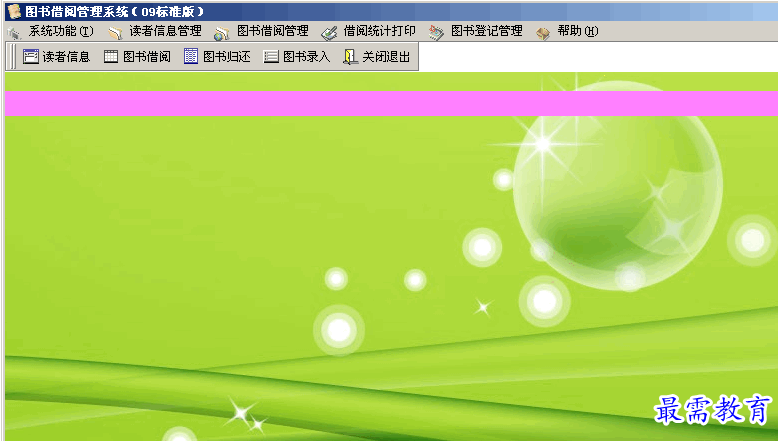Open the 图书登记管理 menu
This screenshot has height=441, width=778.
click(x=486, y=31)
